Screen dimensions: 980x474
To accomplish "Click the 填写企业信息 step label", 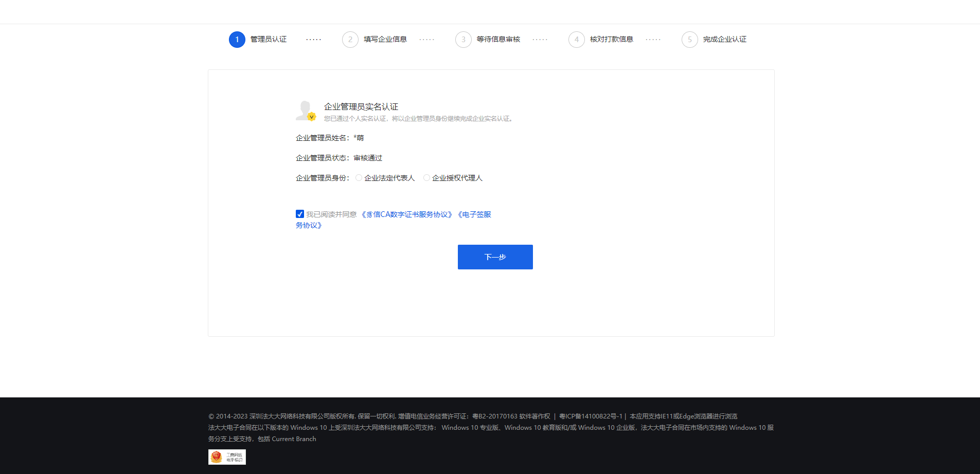I will pyautogui.click(x=385, y=39).
